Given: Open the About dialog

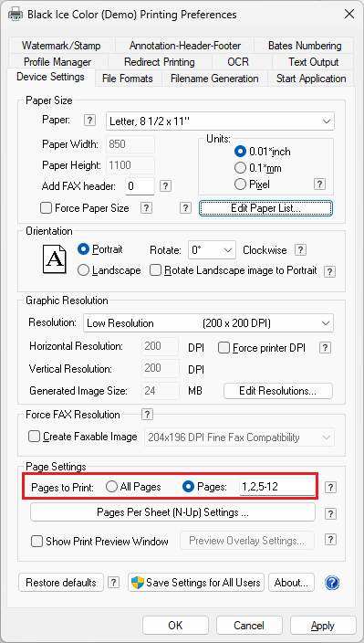Looking at the screenshot, I should (291, 583).
